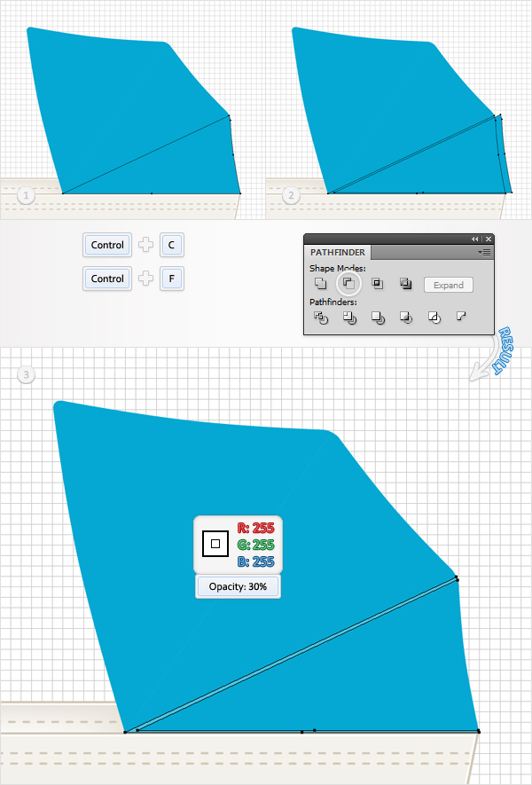Click the Exclude shape mode icon

(406, 284)
